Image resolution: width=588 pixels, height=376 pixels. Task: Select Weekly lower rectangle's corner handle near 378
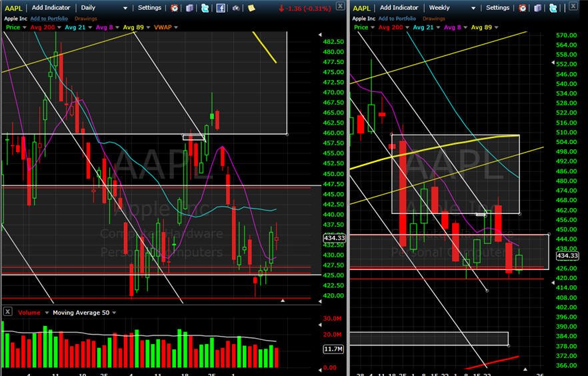(x=509, y=345)
